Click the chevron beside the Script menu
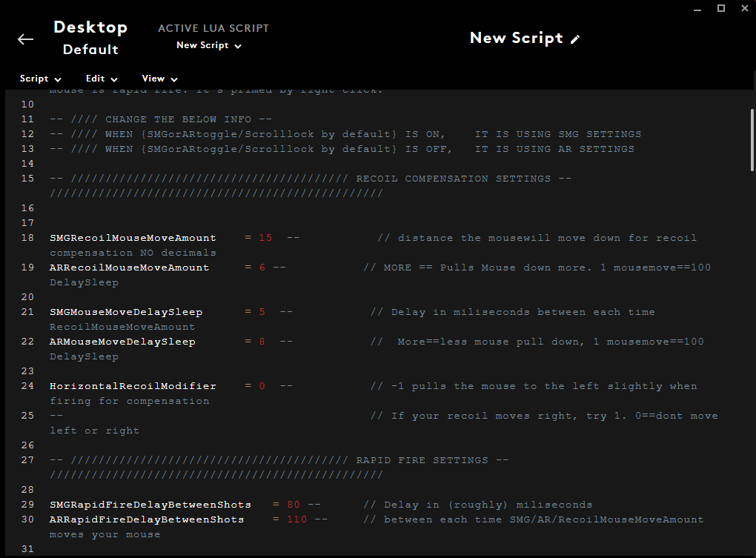The width and height of the screenshot is (756, 558). click(58, 79)
